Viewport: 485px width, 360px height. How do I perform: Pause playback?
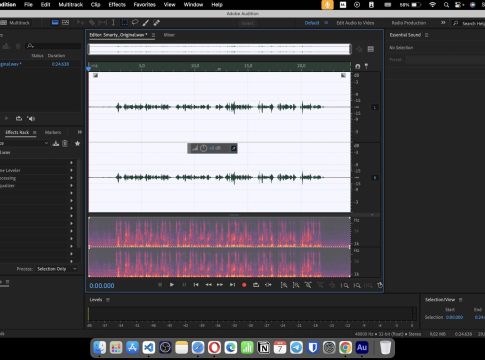tap(184, 285)
